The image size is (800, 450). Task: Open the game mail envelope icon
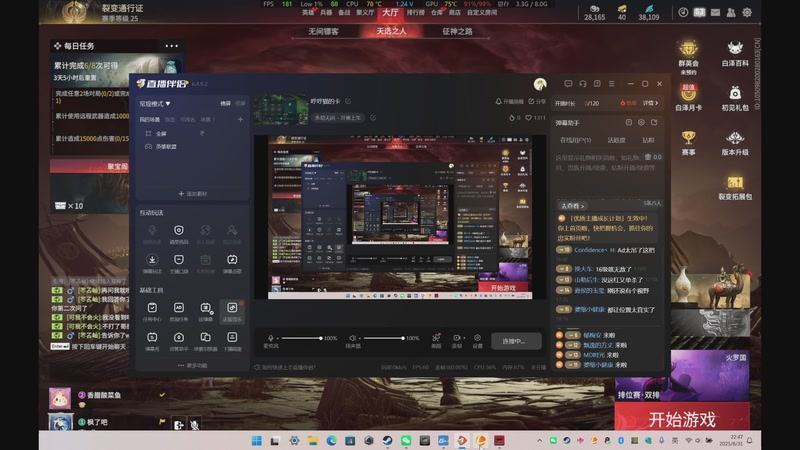[x=715, y=12]
